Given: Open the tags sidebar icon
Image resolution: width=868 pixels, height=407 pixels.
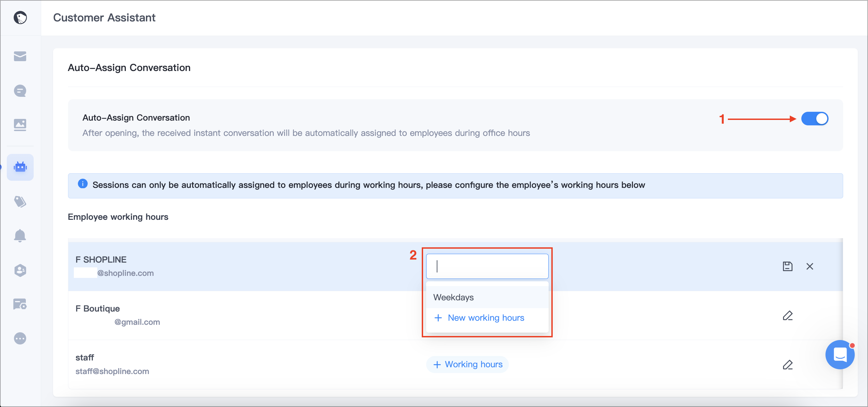Looking at the screenshot, I should coord(20,202).
